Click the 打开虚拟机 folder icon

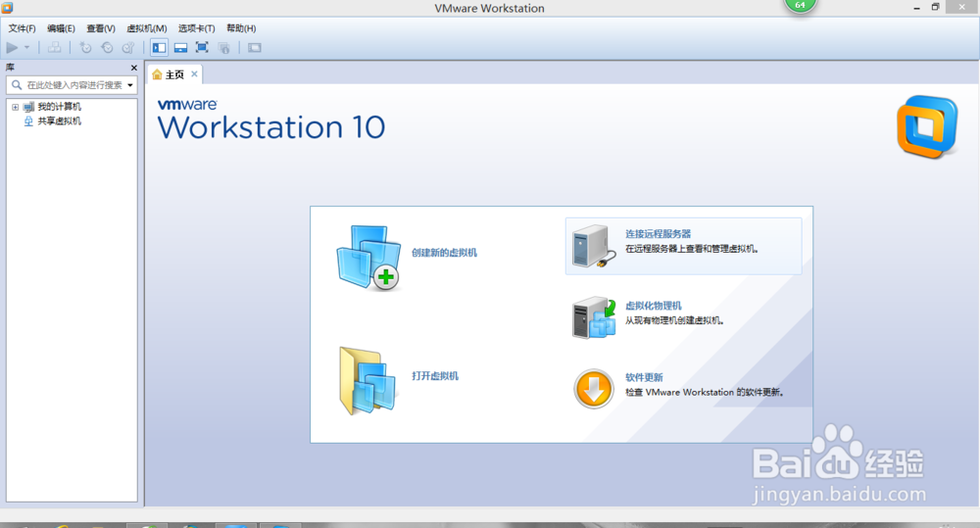[367, 380]
